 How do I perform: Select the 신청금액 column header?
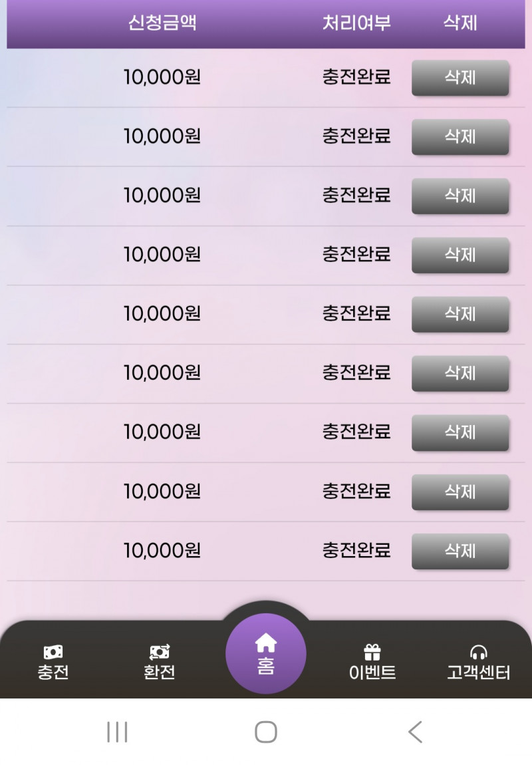click(x=162, y=23)
